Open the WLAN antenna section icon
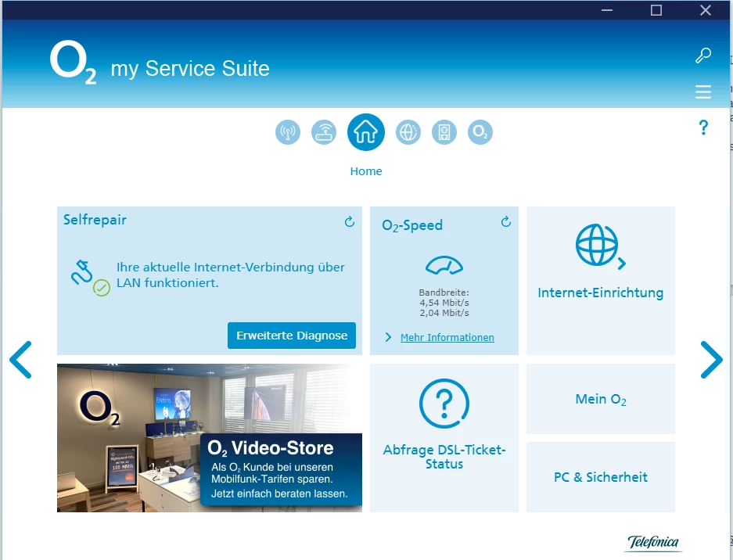733x560 pixels. [288, 132]
